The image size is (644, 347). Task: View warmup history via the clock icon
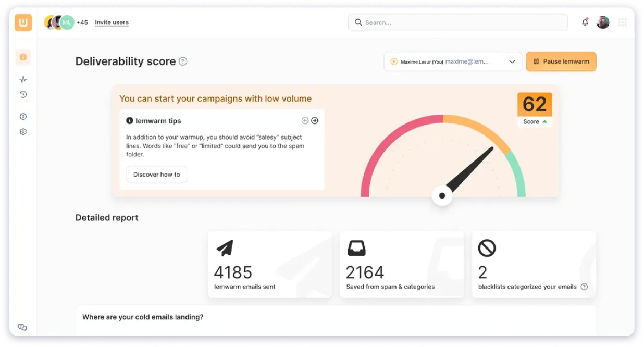point(23,94)
